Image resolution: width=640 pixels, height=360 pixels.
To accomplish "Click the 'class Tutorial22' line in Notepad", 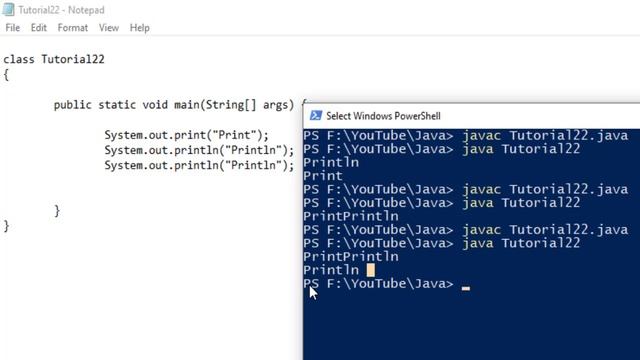I will tap(54, 59).
